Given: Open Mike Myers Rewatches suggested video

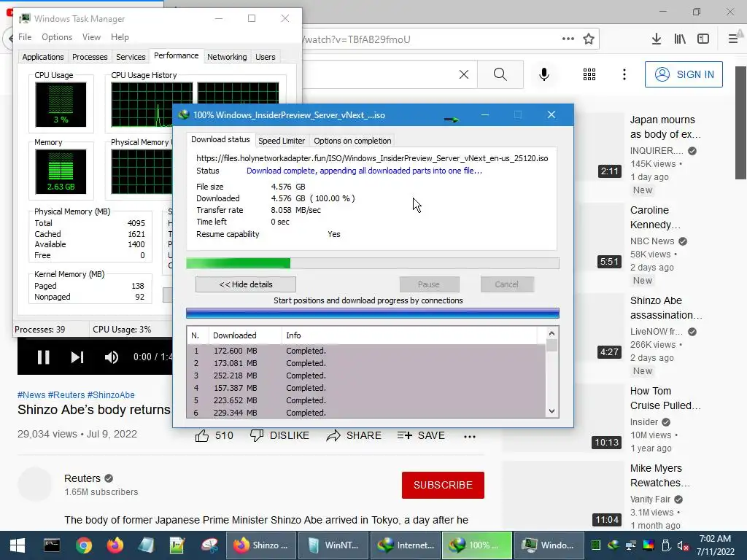Looking at the screenshot, I should click(659, 475).
